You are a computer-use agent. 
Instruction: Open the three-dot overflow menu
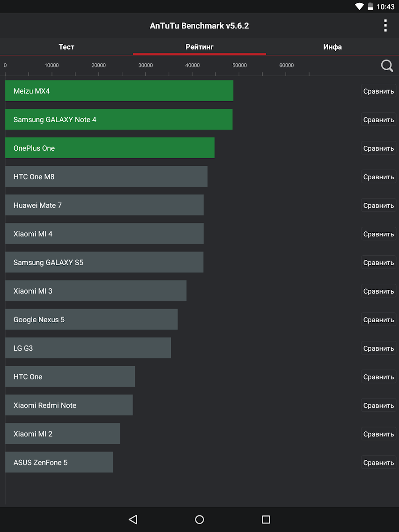[x=385, y=26]
